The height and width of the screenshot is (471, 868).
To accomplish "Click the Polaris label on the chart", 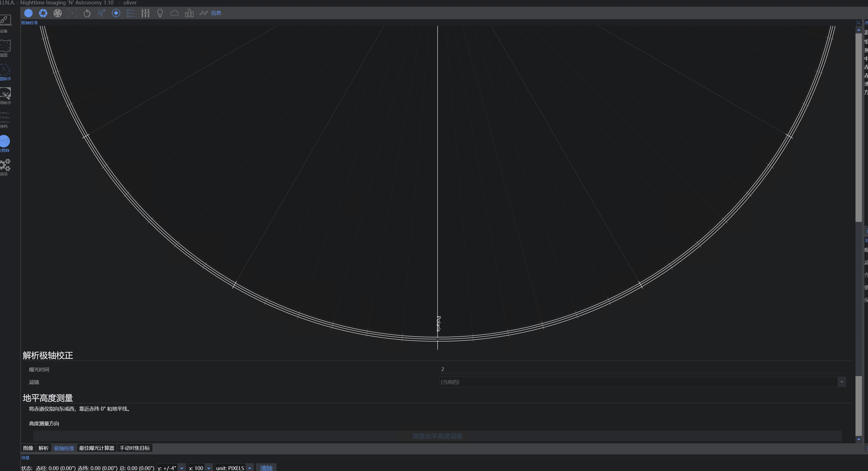I will (x=438, y=324).
